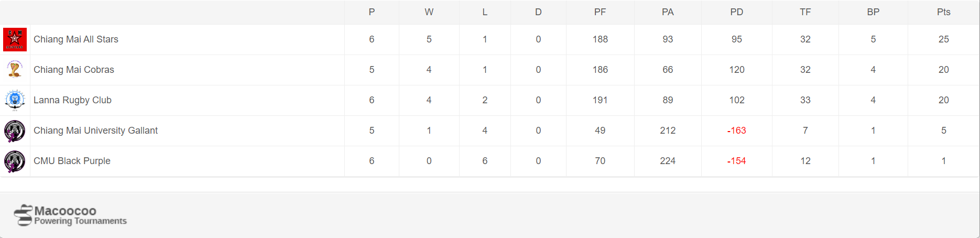
Task: Click the BP column header
Action: coord(873,12)
